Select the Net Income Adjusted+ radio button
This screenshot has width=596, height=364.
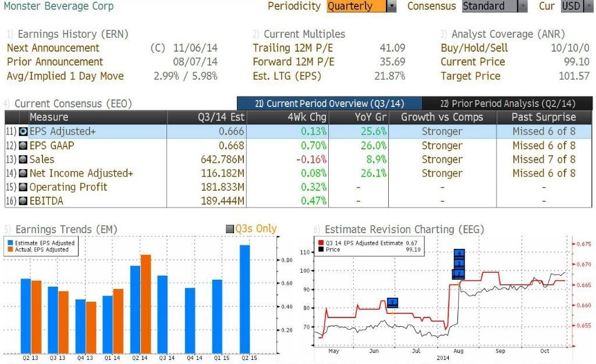(x=23, y=173)
